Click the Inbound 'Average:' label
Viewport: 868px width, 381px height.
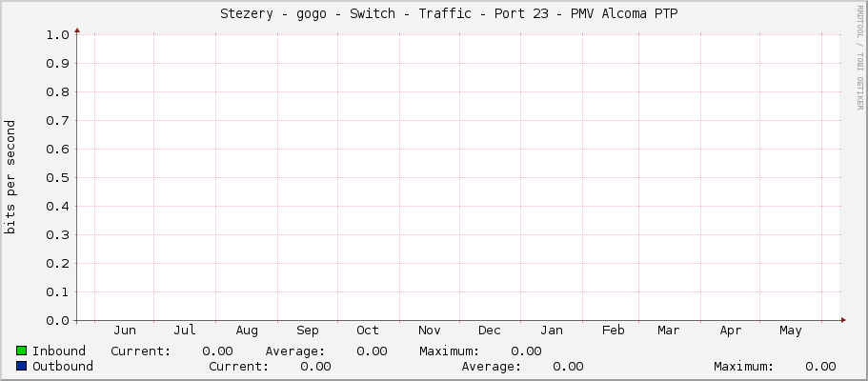pyautogui.click(x=295, y=351)
